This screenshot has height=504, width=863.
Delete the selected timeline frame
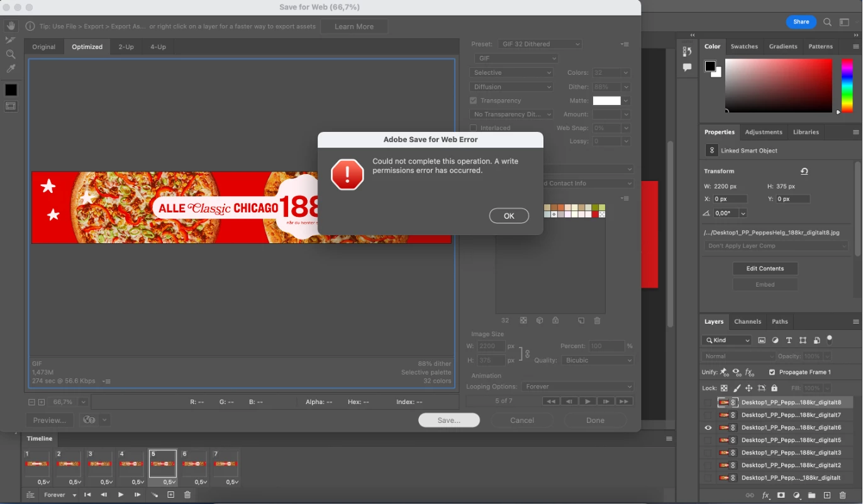coord(187,495)
